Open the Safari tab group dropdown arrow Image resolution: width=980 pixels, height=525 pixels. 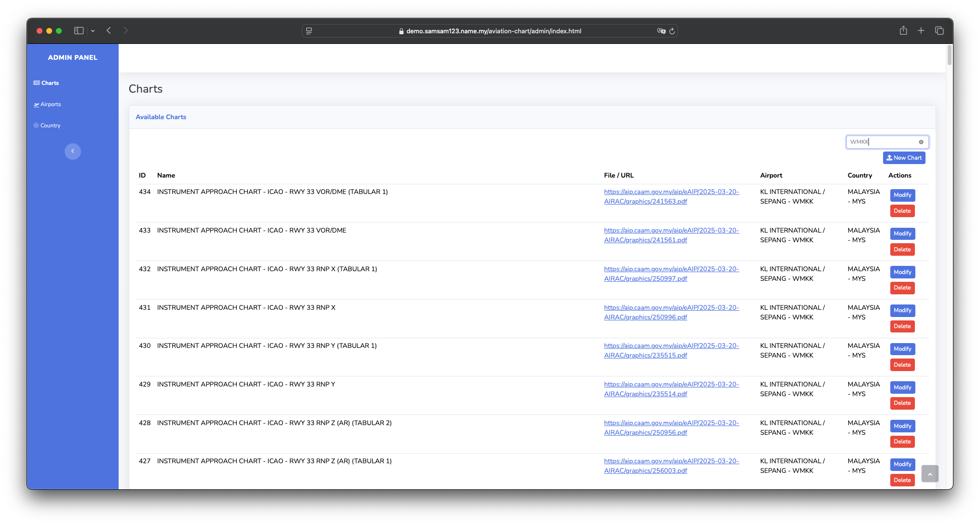(x=93, y=31)
